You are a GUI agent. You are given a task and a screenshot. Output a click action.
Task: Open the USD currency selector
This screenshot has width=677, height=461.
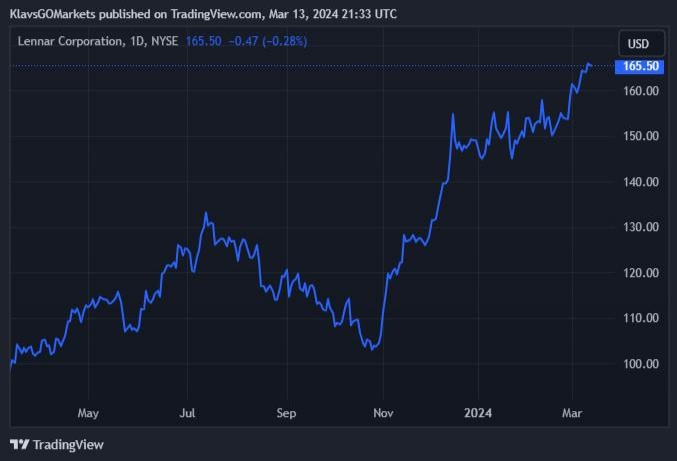click(637, 44)
